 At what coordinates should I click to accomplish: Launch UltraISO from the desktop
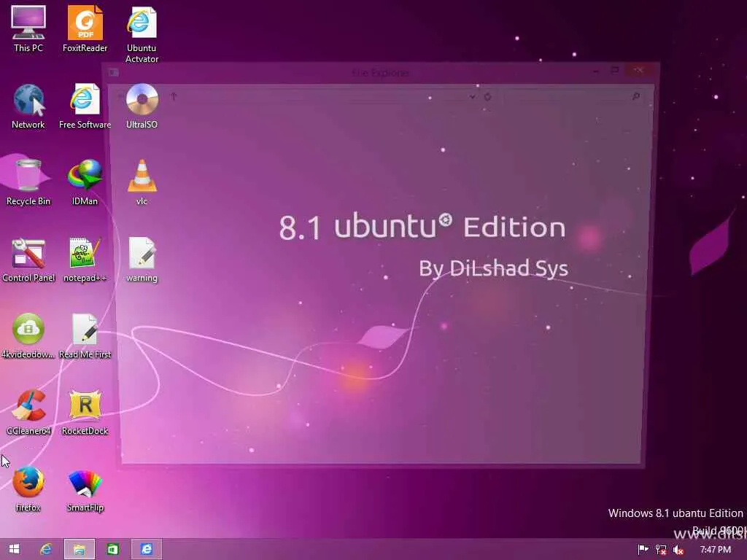pyautogui.click(x=142, y=106)
